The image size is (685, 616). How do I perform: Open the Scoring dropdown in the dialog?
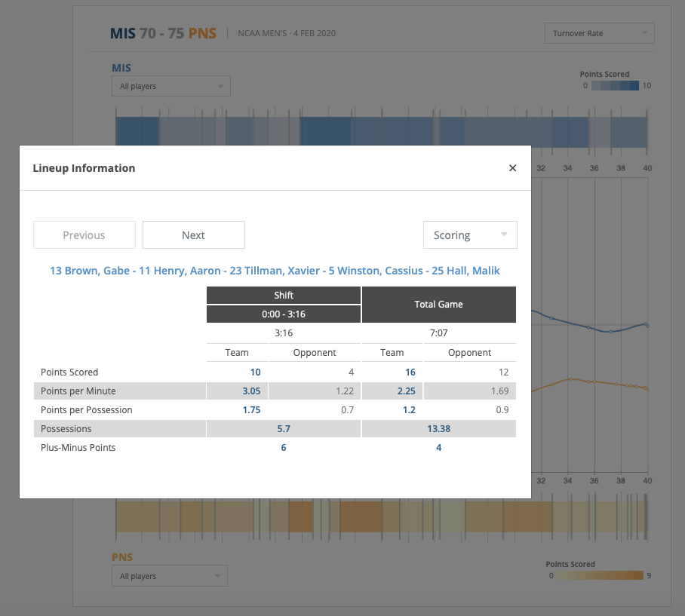click(470, 235)
